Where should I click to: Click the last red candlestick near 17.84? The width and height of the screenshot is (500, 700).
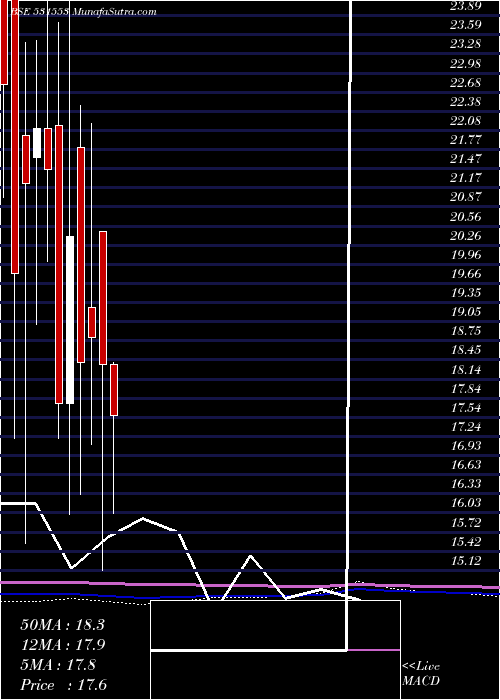114,390
